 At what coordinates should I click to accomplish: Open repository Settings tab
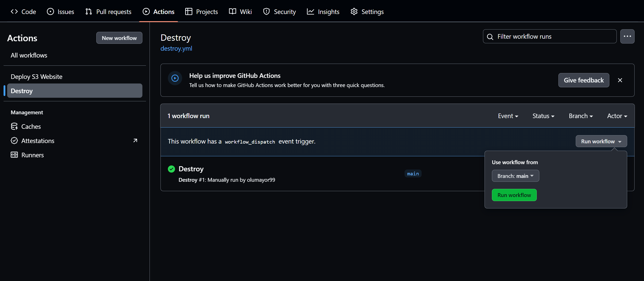pos(367,12)
